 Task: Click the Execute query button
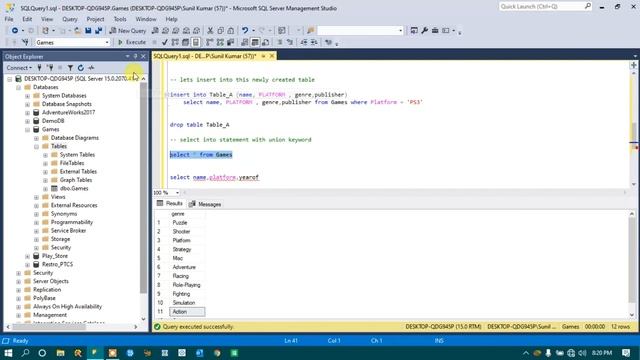tap(132, 42)
